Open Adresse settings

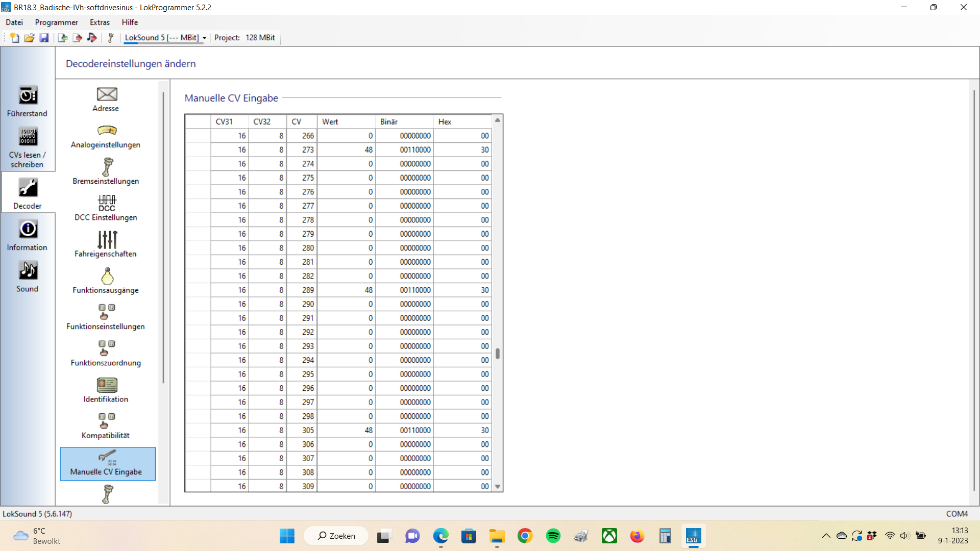tap(106, 99)
